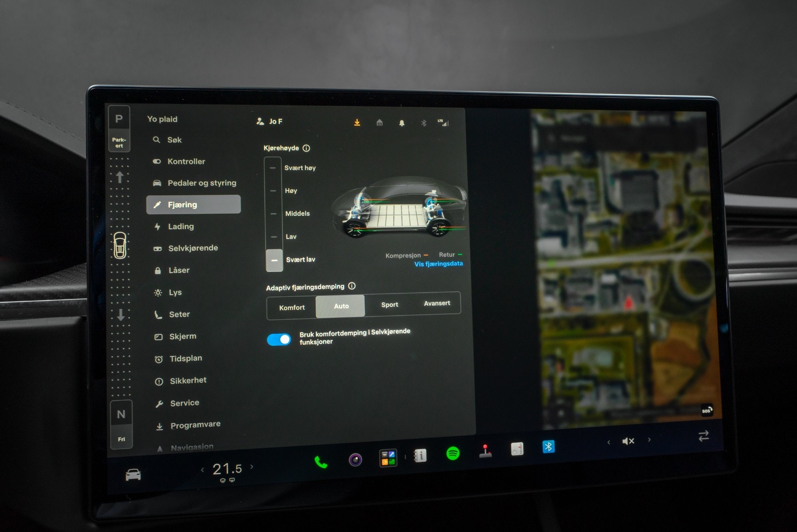Open car controls from the bottom bar

(x=133, y=475)
